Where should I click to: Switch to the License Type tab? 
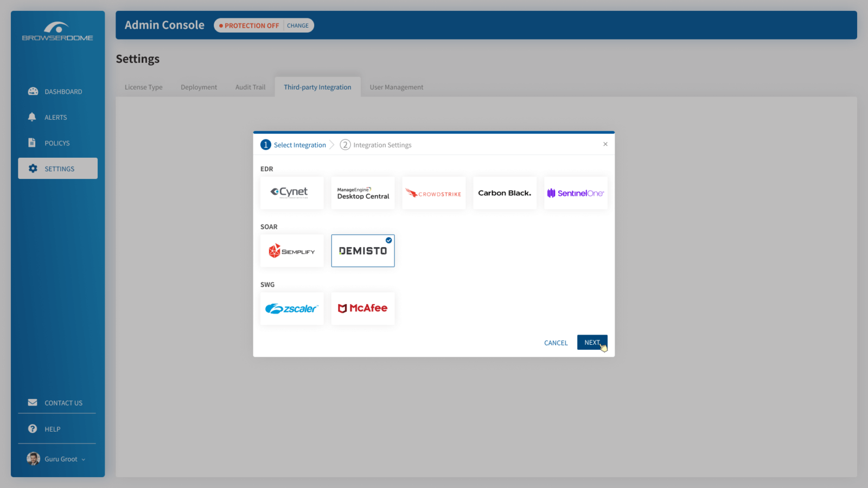144,87
